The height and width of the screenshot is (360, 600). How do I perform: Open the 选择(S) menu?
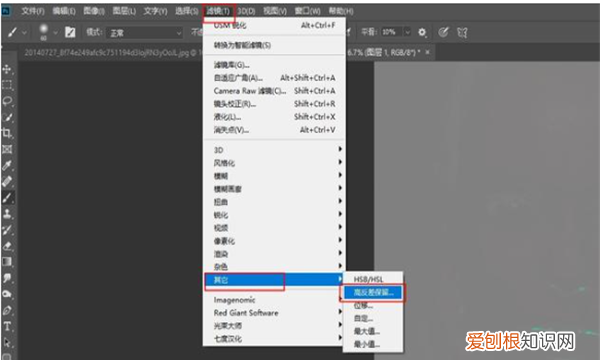click(x=187, y=11)
